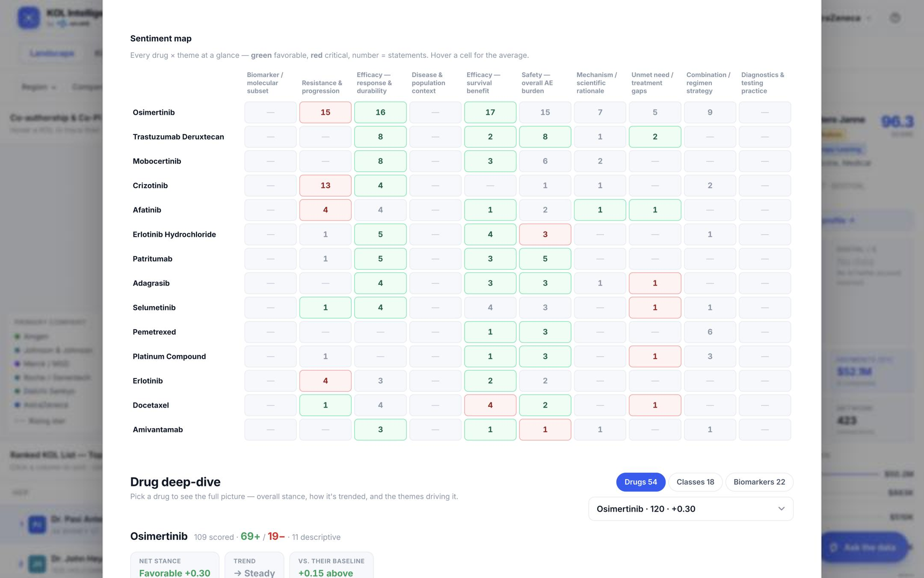Image resolution: width=924 pixels, height=578 pixels.
Task: Switch to the Biomarkers 22 tab
Action: [759, 482]
